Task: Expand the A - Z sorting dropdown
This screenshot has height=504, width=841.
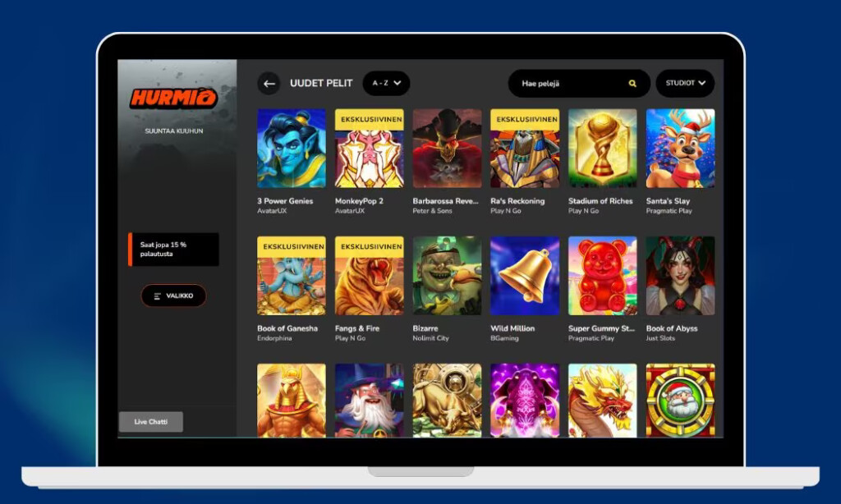Action: [386, 83]
